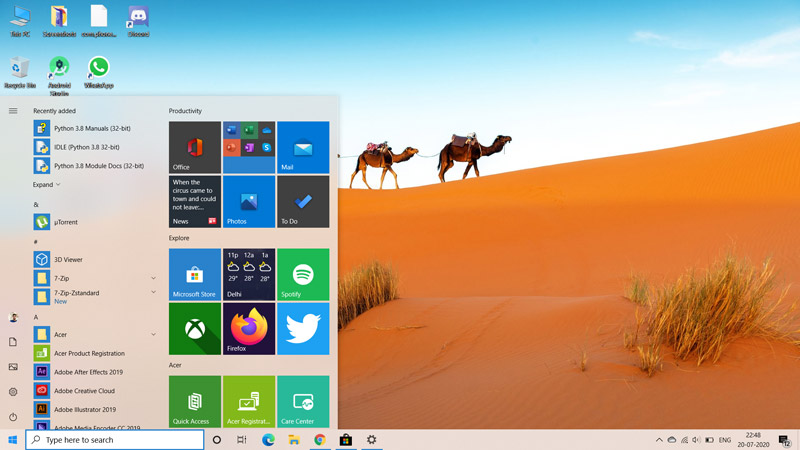Select the Screenshots folder on desktop
The height and width of the screenshot is (450, 800).
(x=59, y=21)
